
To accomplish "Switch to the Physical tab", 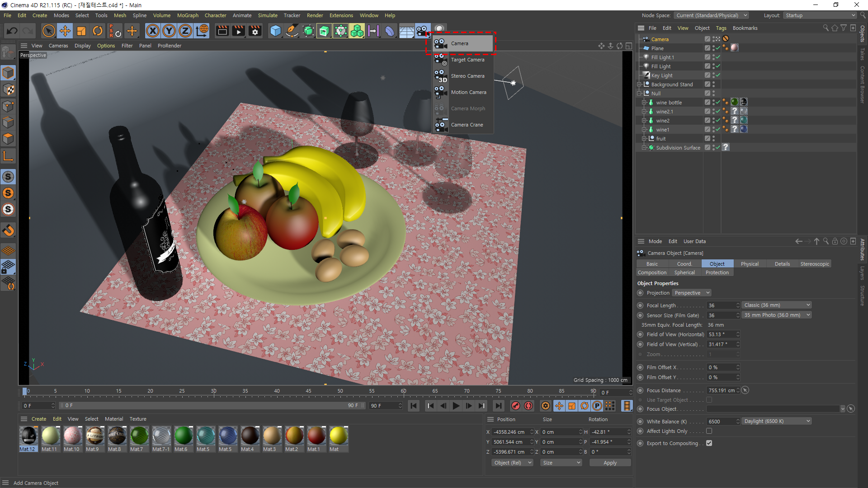I will 749,264.
